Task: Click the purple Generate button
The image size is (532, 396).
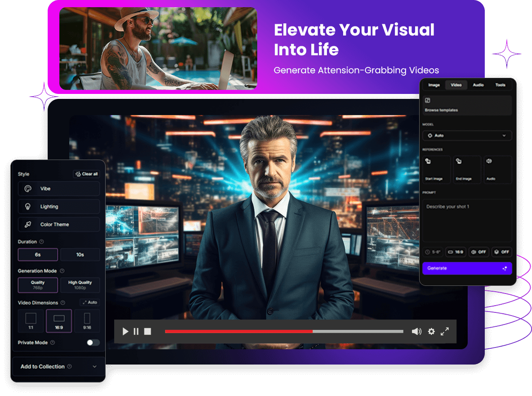Action: point(467,268)
